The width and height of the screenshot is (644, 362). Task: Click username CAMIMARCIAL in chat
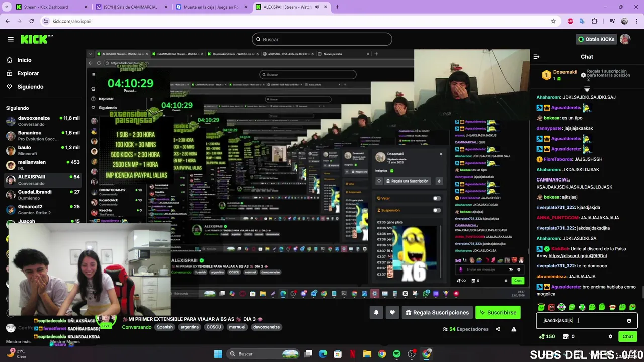[552, 180]
